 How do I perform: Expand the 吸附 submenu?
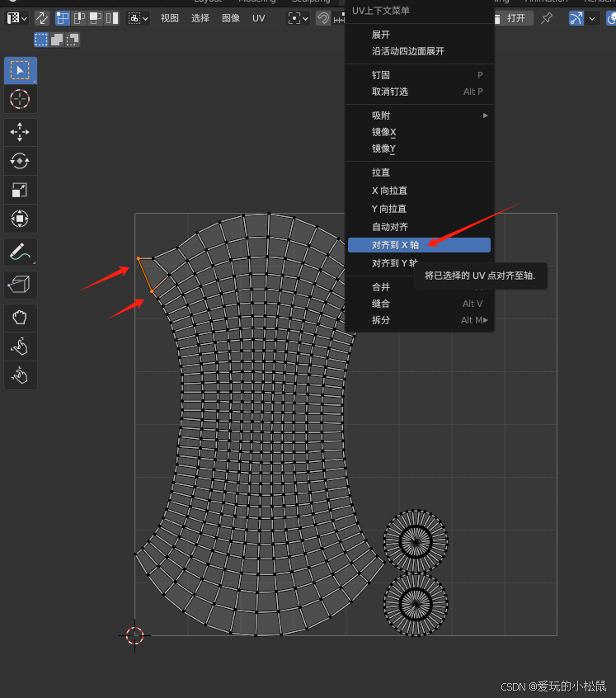419,116
